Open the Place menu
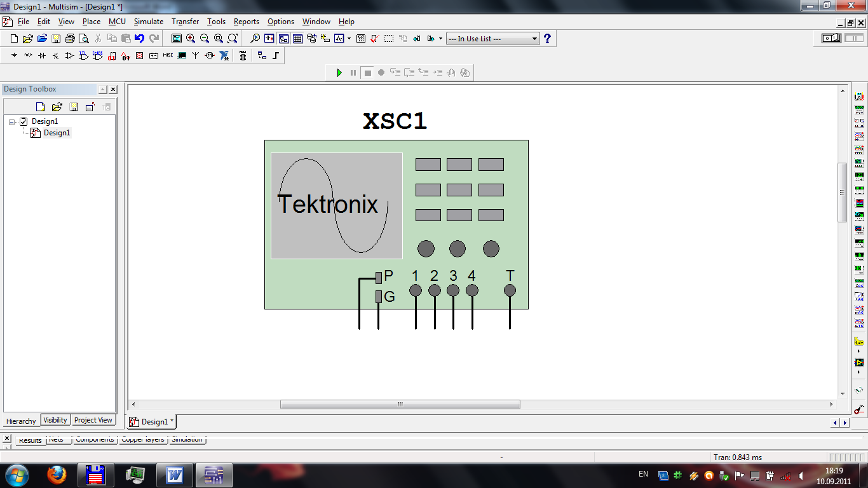 click(x=92, y=22)
